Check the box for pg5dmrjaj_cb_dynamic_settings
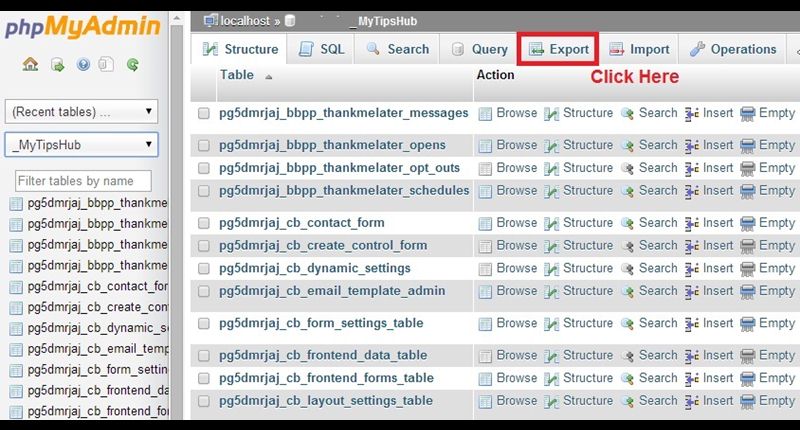 click(204, 269)
